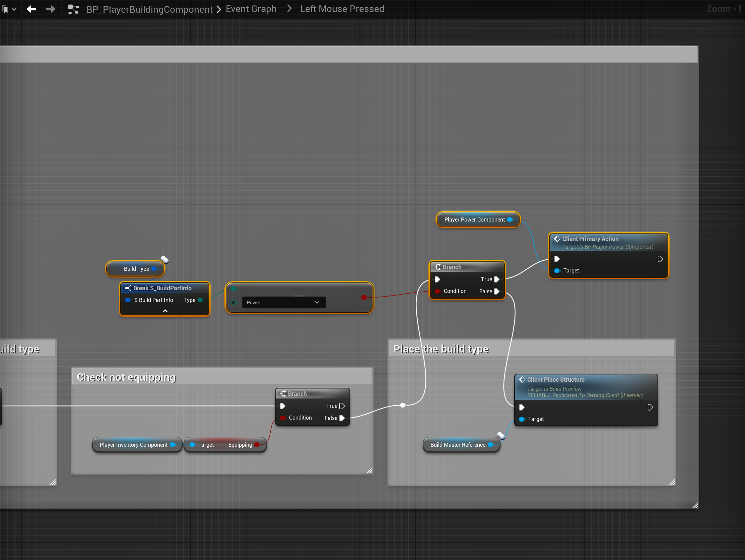The height and width of the screenshot is (560, 745).
Task: Navigate to Event Graph breadcrumb
Action: coord(251,9)
